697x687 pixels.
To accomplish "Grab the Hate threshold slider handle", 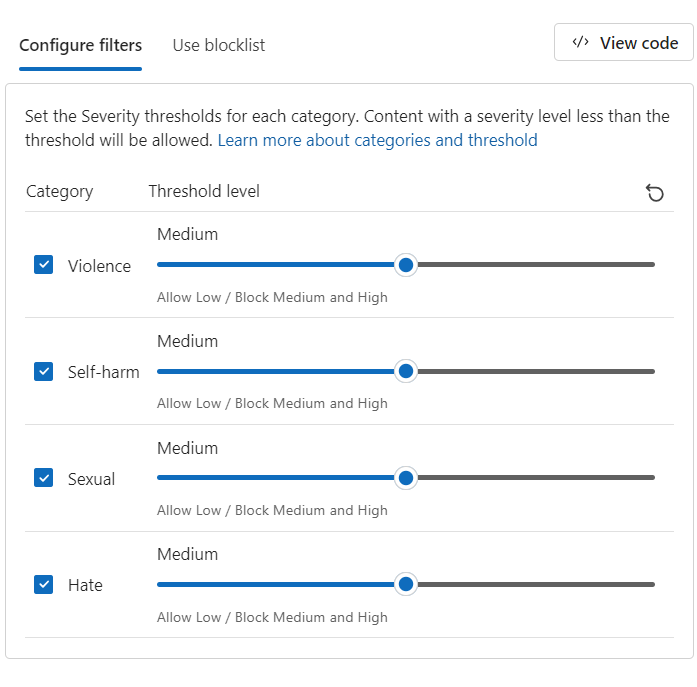I will click(x=405, y=584).
